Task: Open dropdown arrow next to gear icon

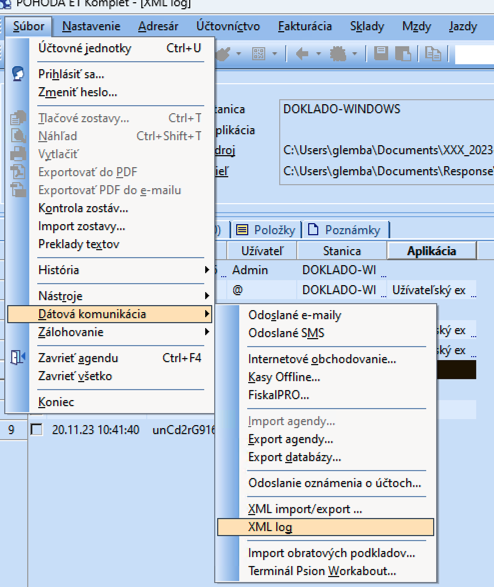Action: point(354,54)
